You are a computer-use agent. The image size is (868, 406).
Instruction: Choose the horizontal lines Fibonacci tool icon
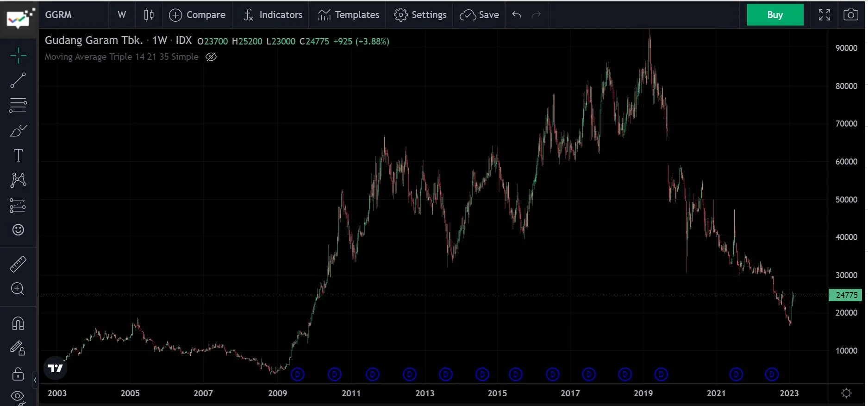[x=18, y=105]
